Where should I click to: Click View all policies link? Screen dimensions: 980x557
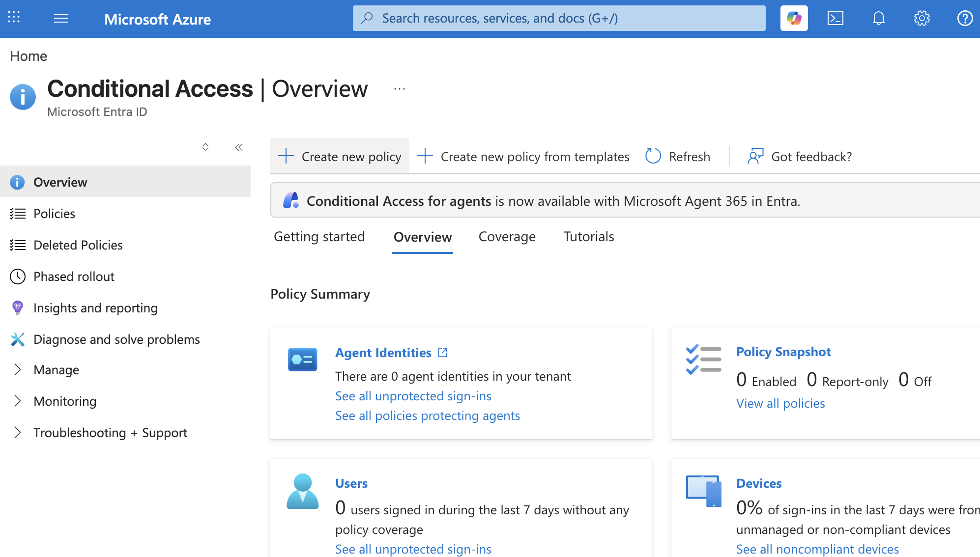(780, 403)
